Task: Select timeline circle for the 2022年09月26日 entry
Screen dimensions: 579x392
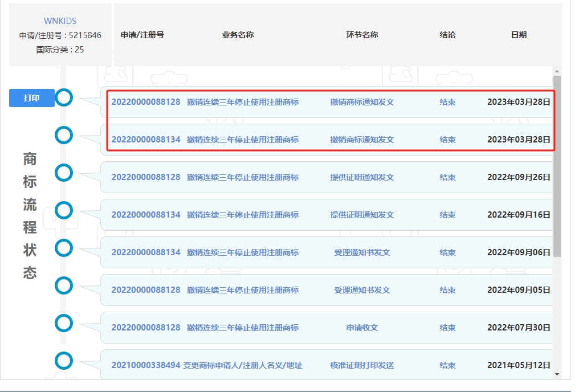Action: point(64,173)
